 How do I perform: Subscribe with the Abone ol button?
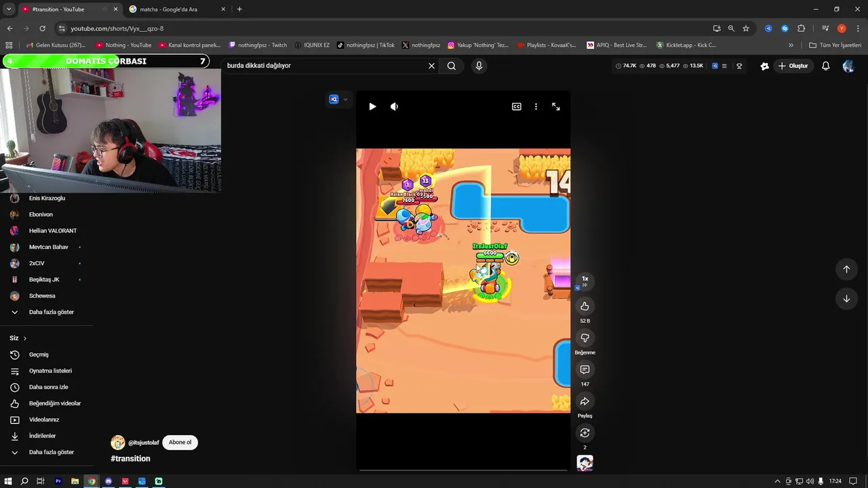click(x=180, y=443)
